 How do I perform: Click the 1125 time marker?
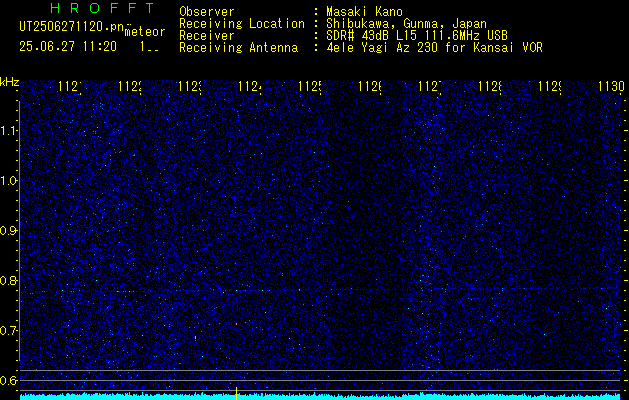[x=310, y=87]
